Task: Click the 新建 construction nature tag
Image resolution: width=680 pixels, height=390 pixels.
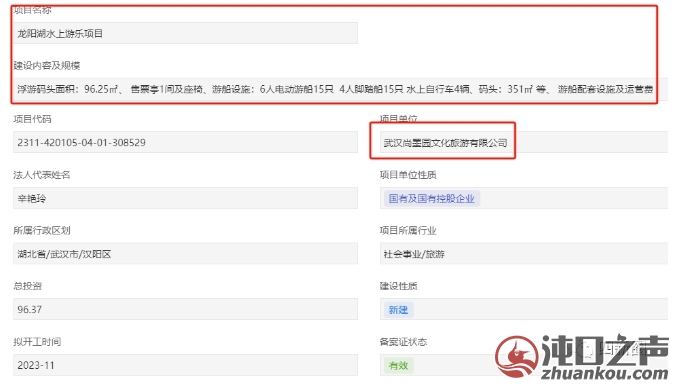Action: click(x=398, y=310)
